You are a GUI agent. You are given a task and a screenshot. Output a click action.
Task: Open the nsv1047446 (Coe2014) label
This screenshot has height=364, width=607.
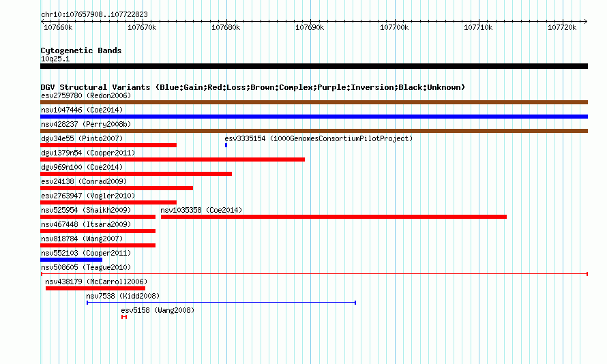[82, 110]
